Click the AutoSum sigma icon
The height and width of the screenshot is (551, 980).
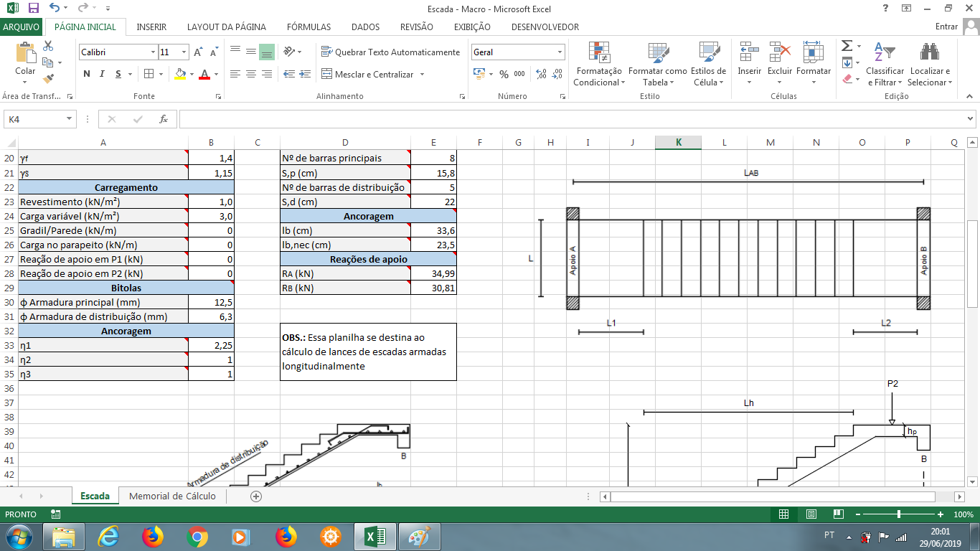[x=847, y=46]
